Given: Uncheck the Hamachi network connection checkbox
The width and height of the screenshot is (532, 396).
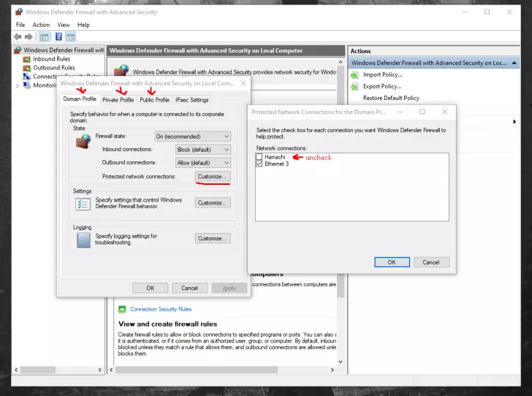Looking at the screenshot, I should (x=259, y=157).
